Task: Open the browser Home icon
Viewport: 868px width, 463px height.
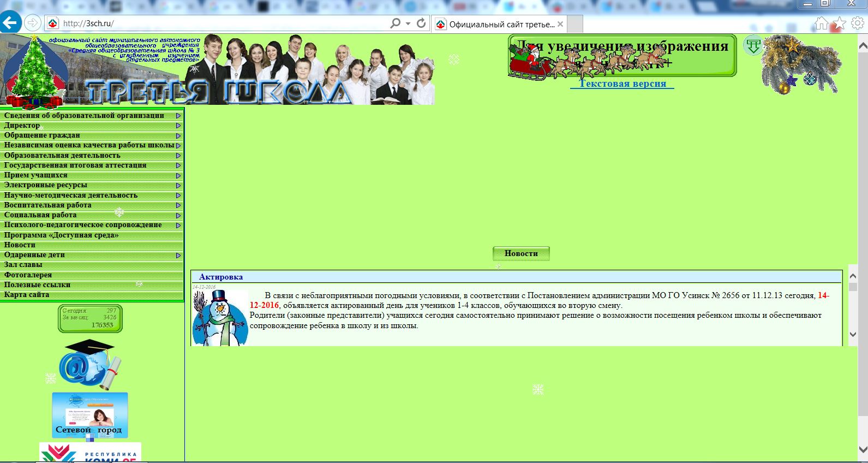Action: coord(821,23)
